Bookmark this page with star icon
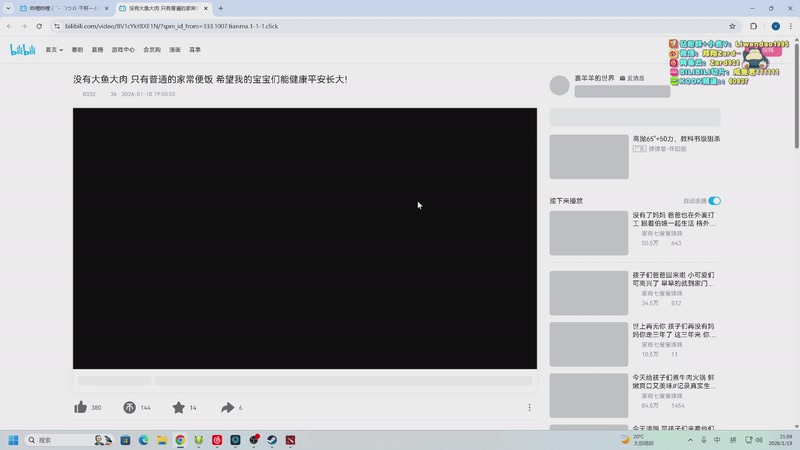800x450 pixels. [x=732, y=26]
